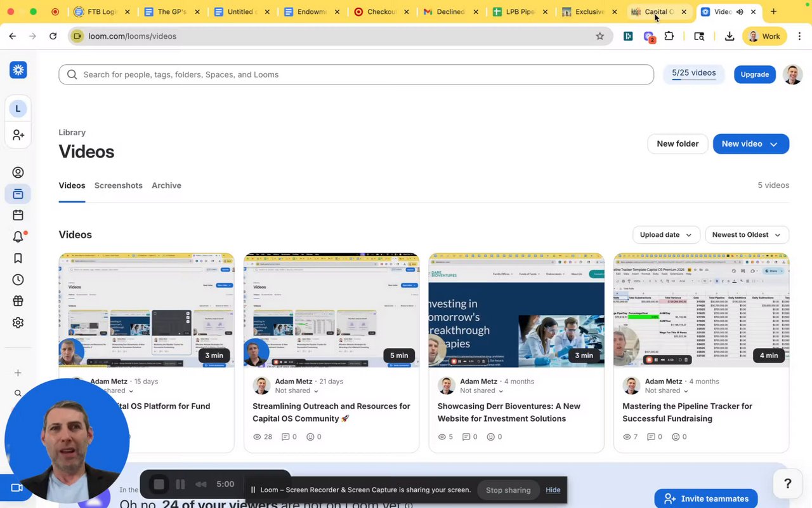Switch to the Videos tab

click(x=72, y=185)
